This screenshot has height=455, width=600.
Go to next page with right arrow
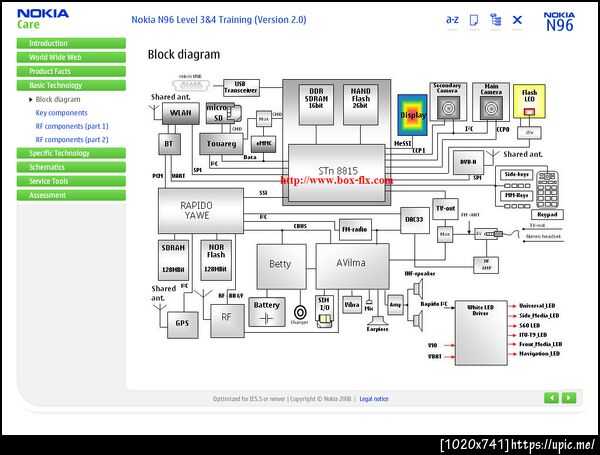(569, 398)
